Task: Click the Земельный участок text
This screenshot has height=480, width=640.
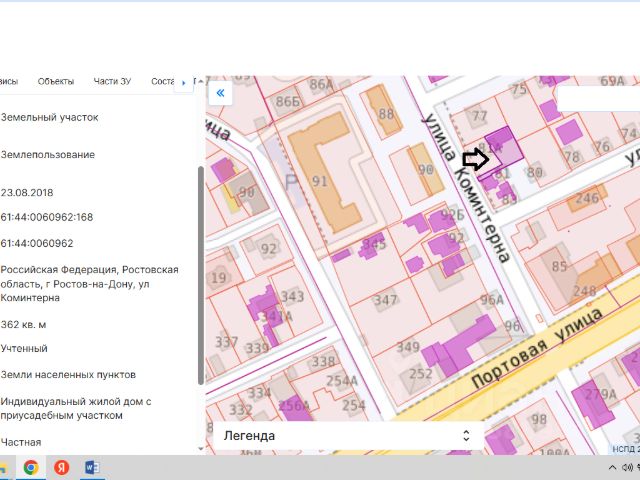Action: pos(49,118)
